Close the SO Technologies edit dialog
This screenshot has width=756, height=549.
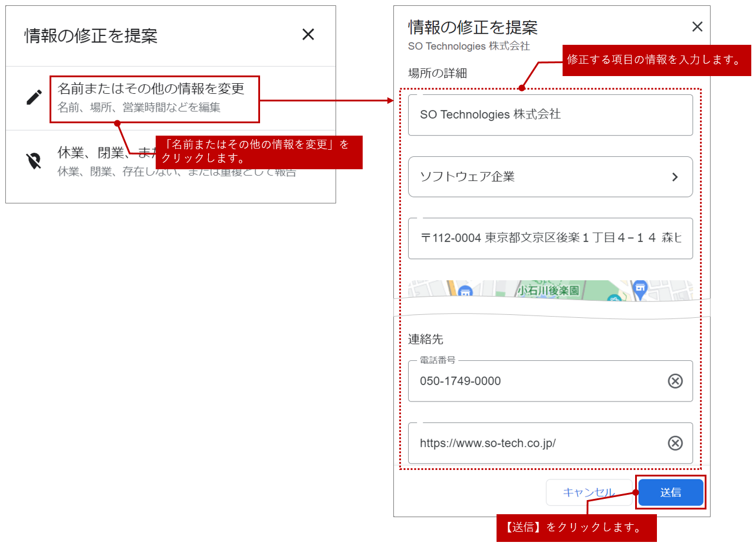(x=697, y=27)
